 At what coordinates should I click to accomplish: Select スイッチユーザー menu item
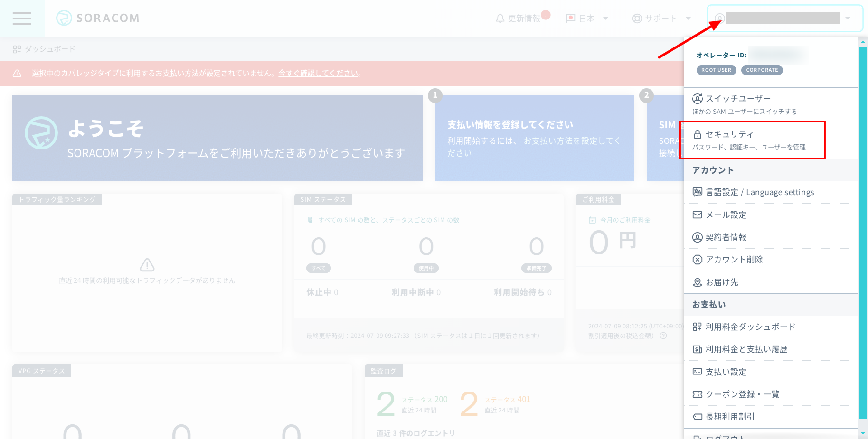pyautogui.click(x=771, y=105)
